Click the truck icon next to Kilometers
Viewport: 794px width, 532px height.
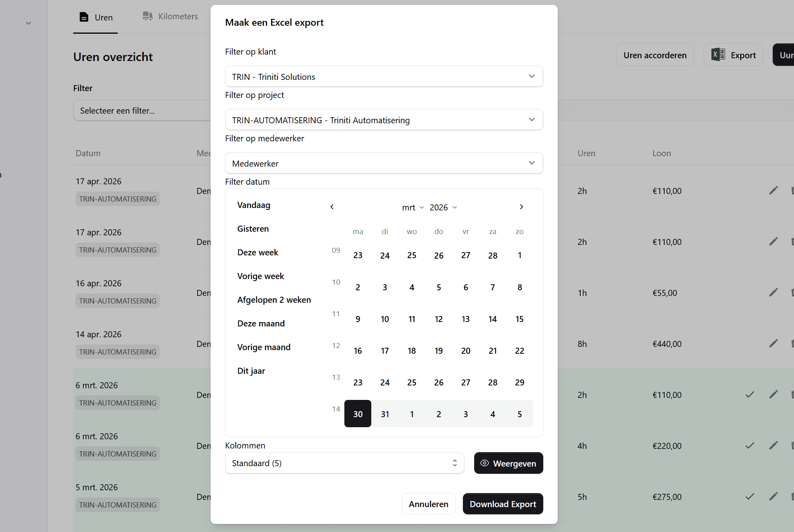(x=147, y=16)
